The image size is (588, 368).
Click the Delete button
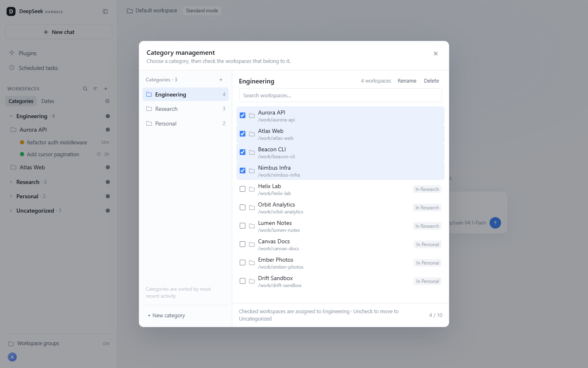click(431, 81)
